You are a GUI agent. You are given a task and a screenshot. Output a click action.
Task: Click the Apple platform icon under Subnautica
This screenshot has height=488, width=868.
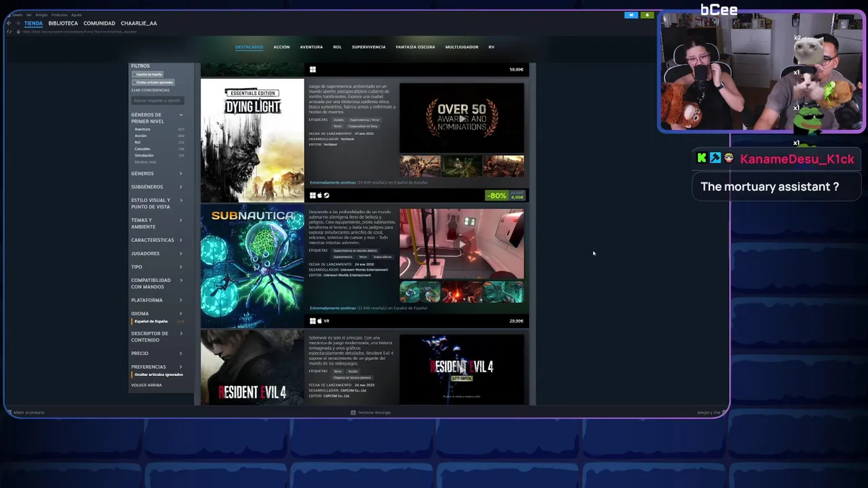pos(319,321)
